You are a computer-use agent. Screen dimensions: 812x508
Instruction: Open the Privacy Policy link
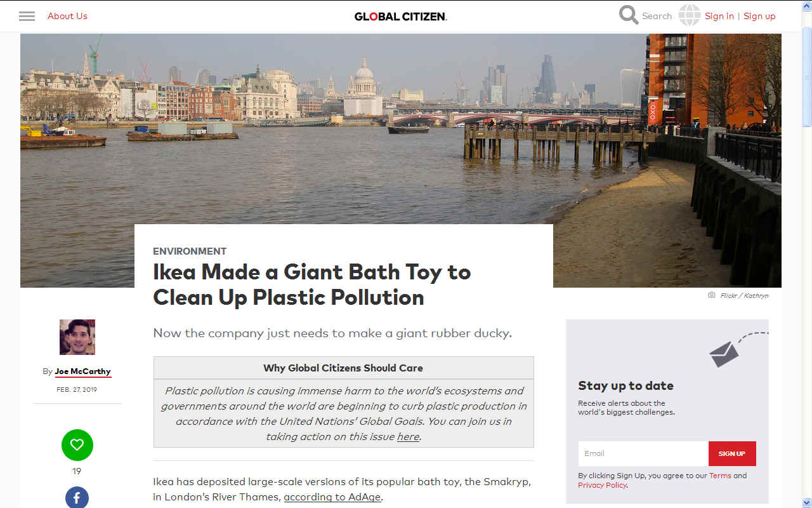[602, 485]
